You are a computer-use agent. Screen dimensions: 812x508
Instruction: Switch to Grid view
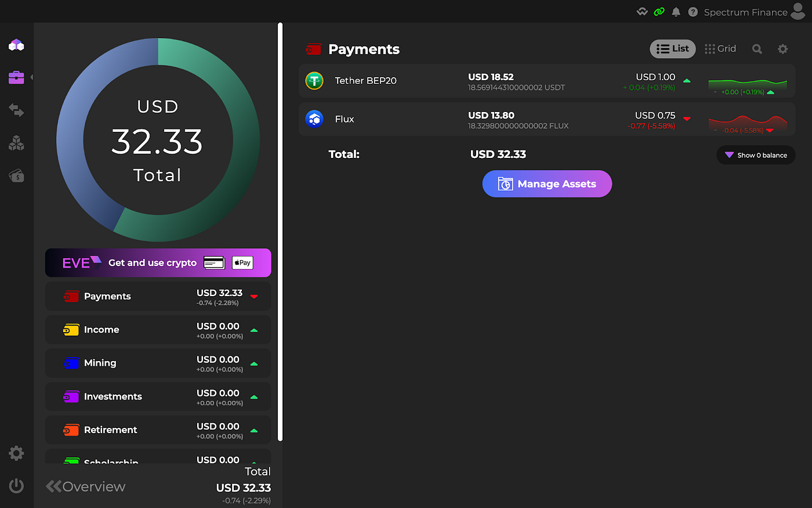pos(720,49)
